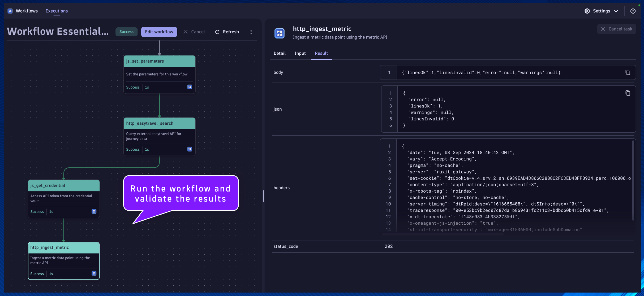This screenshot has height=296, width=644.
Task: Click Success status in http_easytravel_search node
Action: [133, 149]
